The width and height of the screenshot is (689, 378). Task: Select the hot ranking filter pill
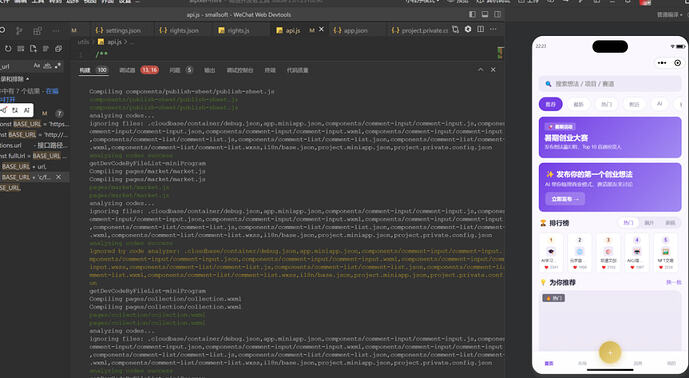pyautogui.click(x=628, y=223)
